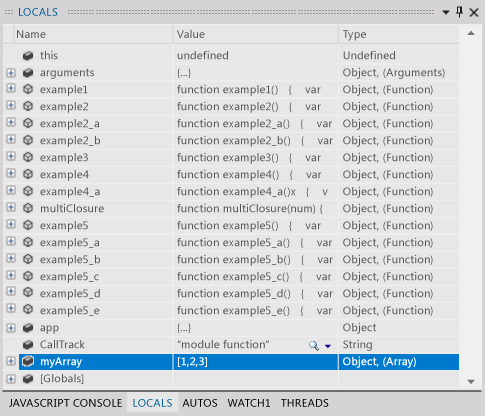Image resolution: width=485 pixels, height=416 pixels.
Task: Open the text visualizer magnifier for CallTrack
Action: 314,345
